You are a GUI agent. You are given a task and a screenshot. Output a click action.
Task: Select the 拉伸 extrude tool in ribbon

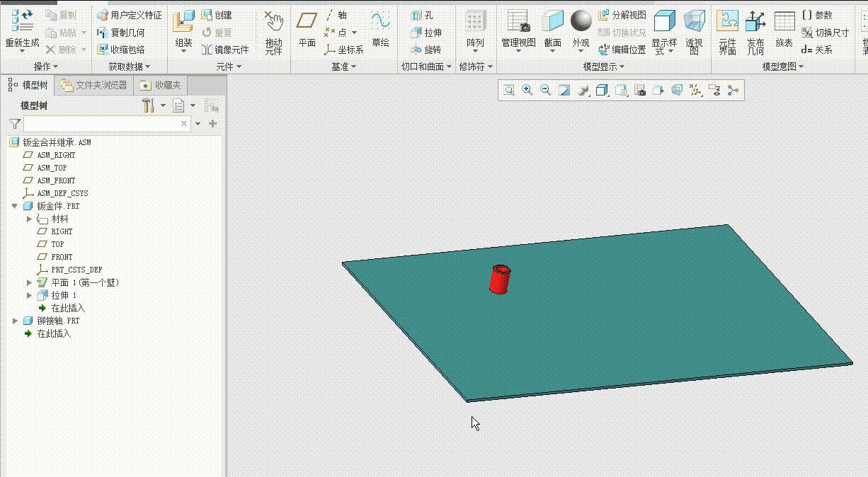coord(426,33)
